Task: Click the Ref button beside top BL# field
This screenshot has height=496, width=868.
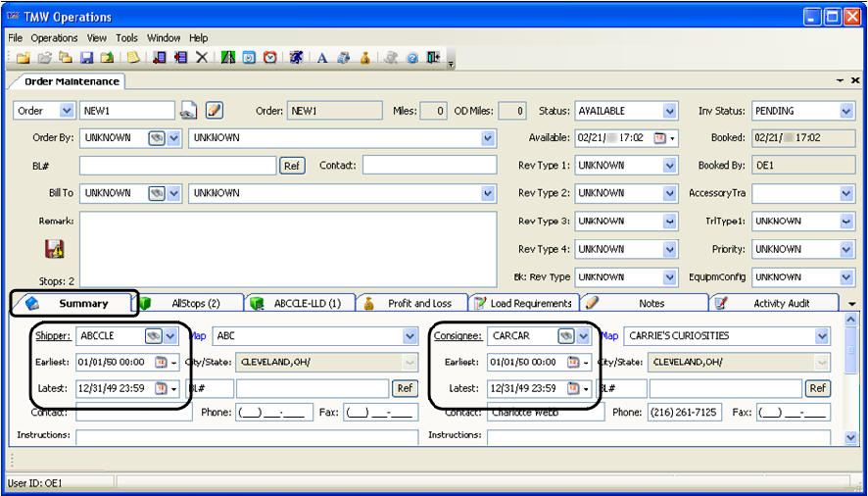Action: 291,166
